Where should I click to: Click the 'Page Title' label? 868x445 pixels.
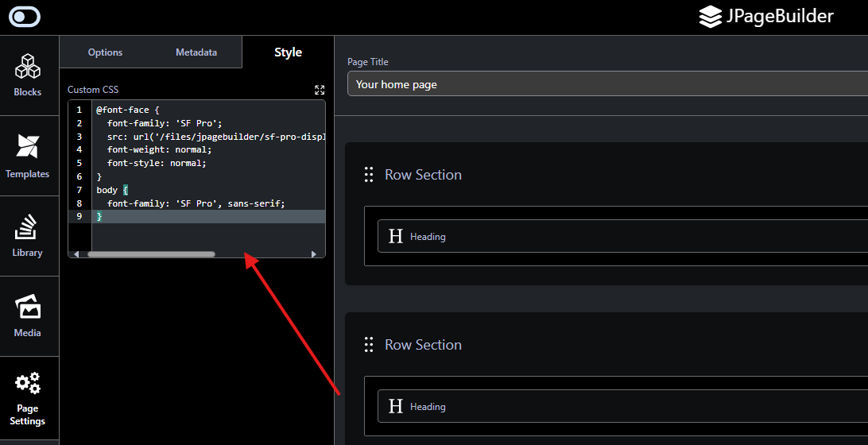click(367, 62)
